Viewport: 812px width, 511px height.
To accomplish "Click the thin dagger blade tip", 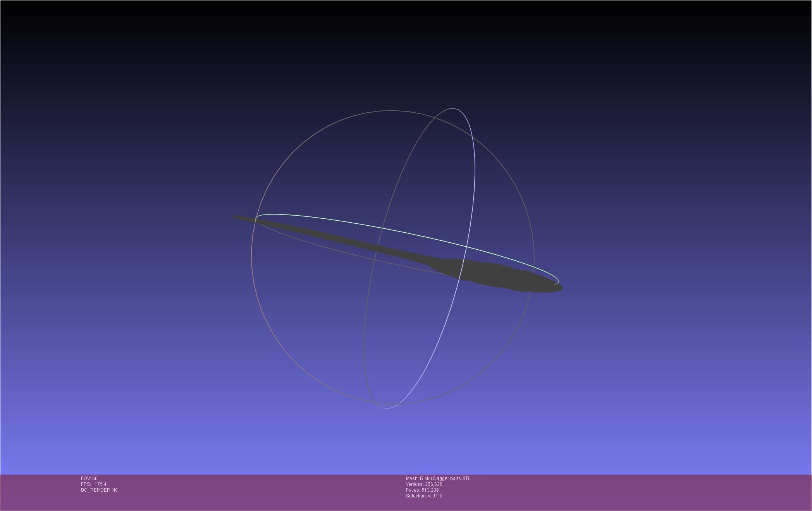I will tap(236, 217).
